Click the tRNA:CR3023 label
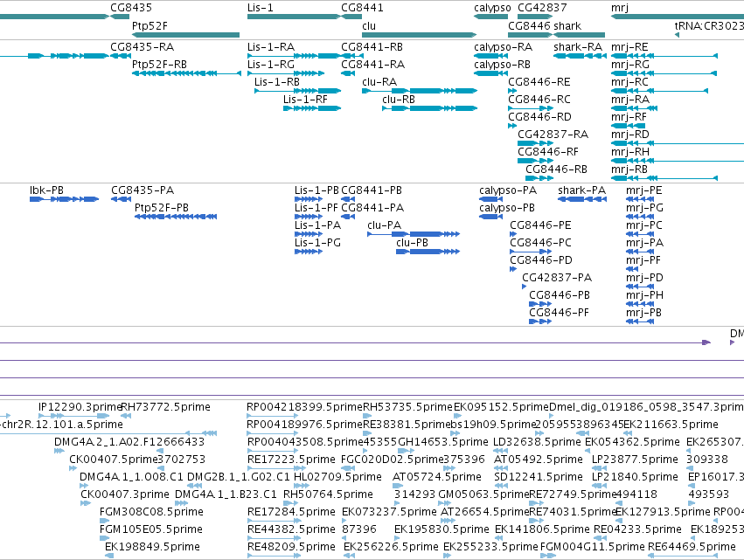744x560 pixels. click(709, 25)
